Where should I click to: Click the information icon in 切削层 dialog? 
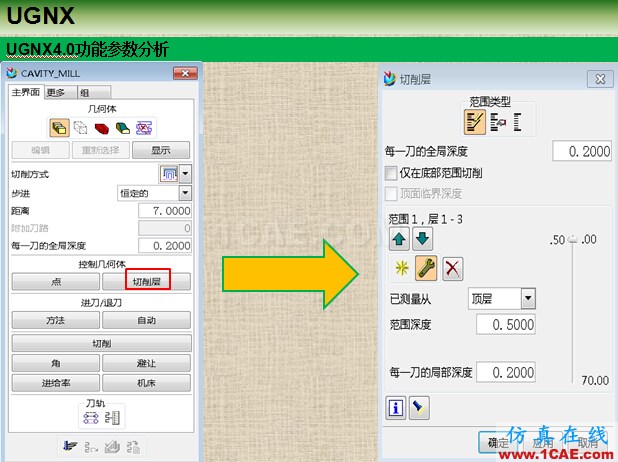[x=395, y=407]
